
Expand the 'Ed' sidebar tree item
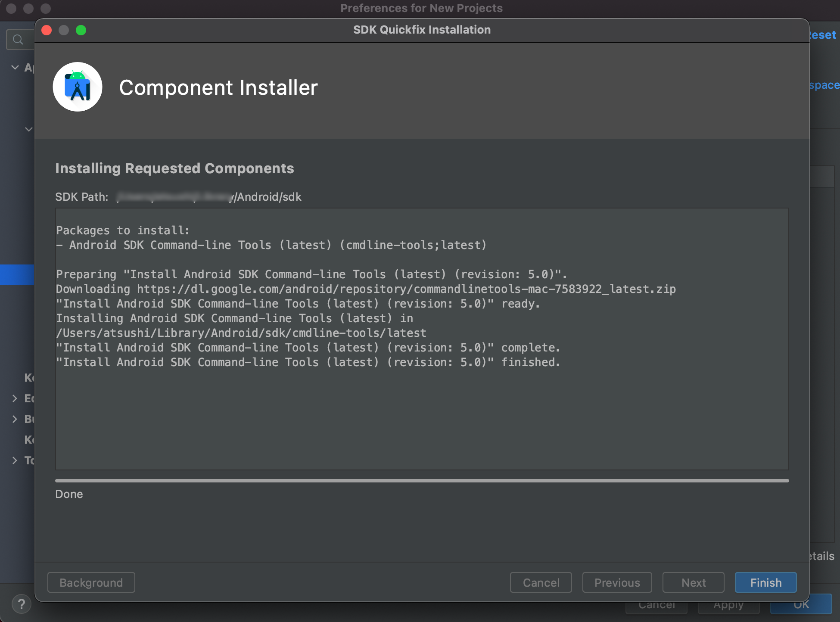(15, 398)
